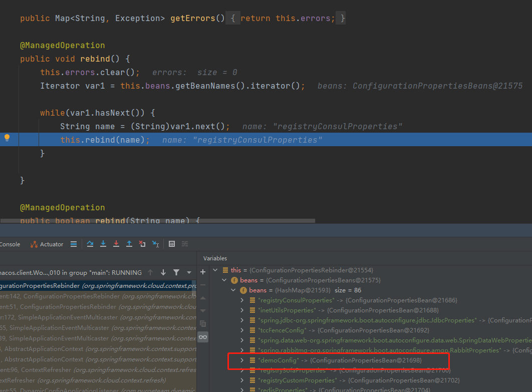
Task: Click the while(var1.hasNext()) line
Action: pos(97,113)
